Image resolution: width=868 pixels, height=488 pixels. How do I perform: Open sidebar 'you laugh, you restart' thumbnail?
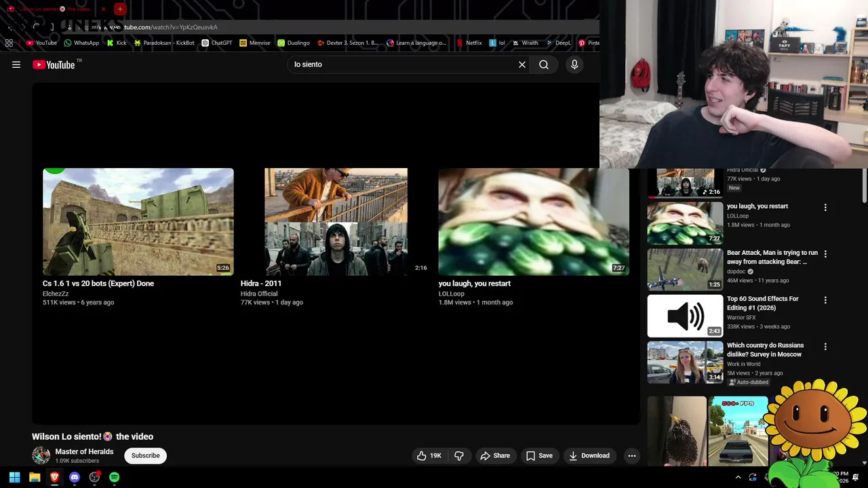click(685, 223)
